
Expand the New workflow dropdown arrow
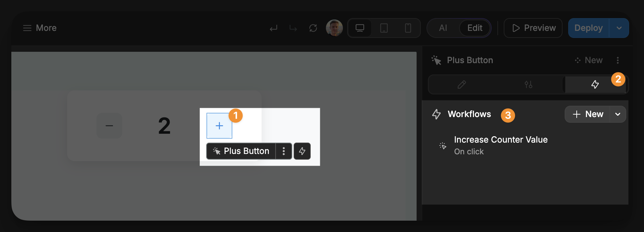tap(618, 114)
